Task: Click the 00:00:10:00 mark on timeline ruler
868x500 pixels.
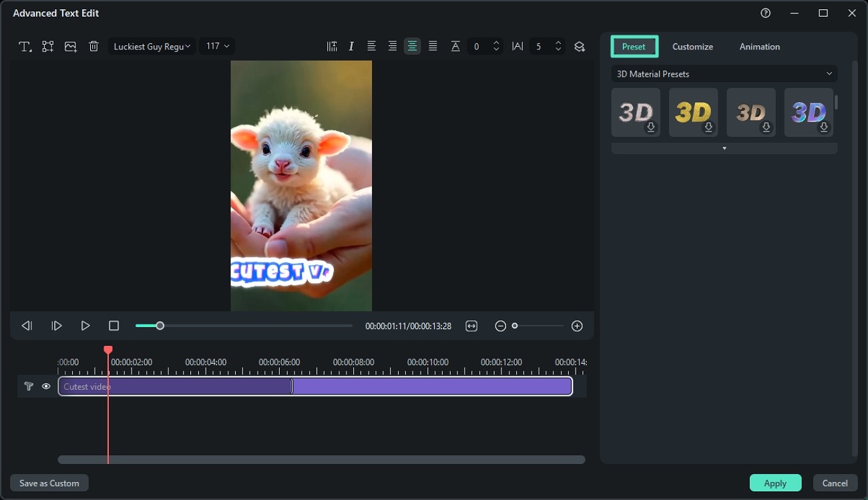Action: (x=427, y=362)
